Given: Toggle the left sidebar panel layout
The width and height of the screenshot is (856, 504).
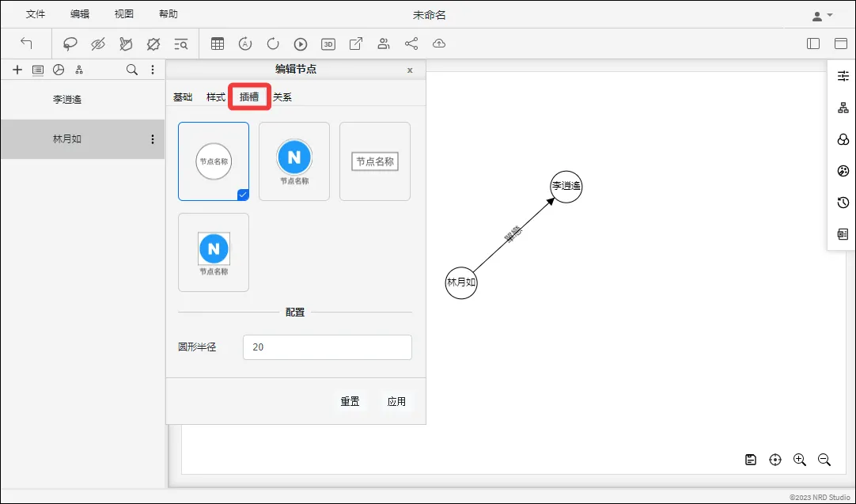Looking at the screenshot, I should pos(813,44).
